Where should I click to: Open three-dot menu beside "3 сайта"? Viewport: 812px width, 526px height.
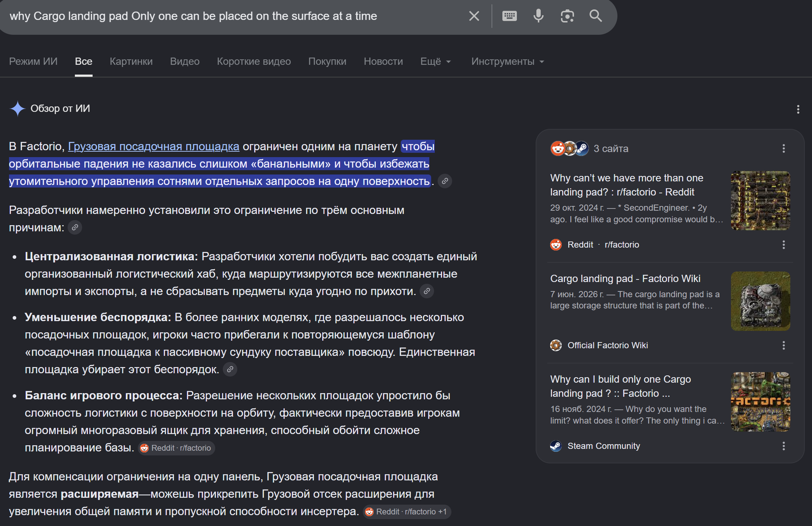pos(783,148)
